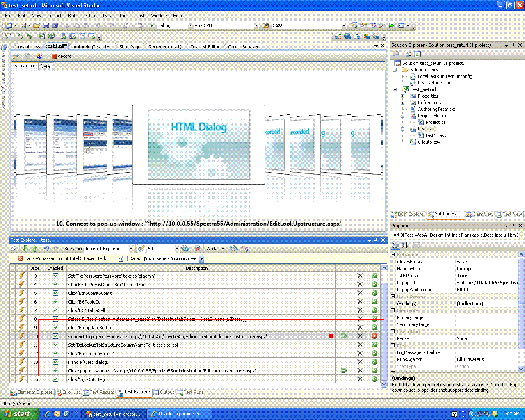
Task: Click the Save icon in the toolbar
Action: coord(46,25)
